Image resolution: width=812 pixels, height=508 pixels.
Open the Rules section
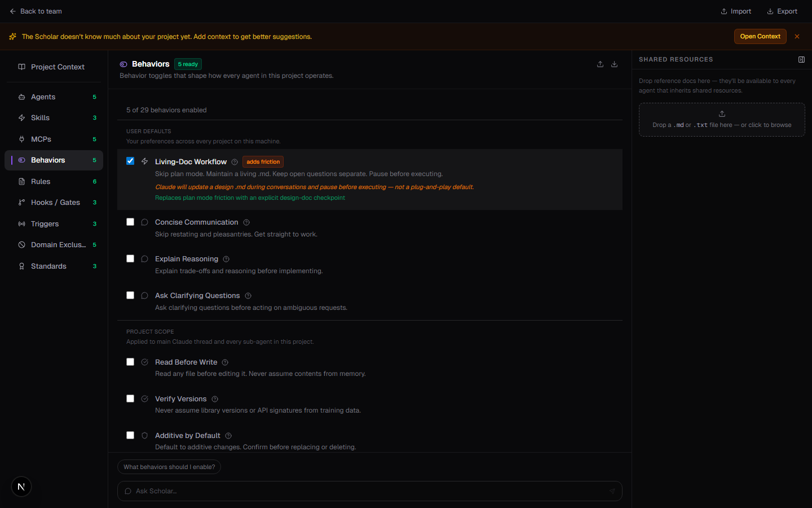click(54, 182)
